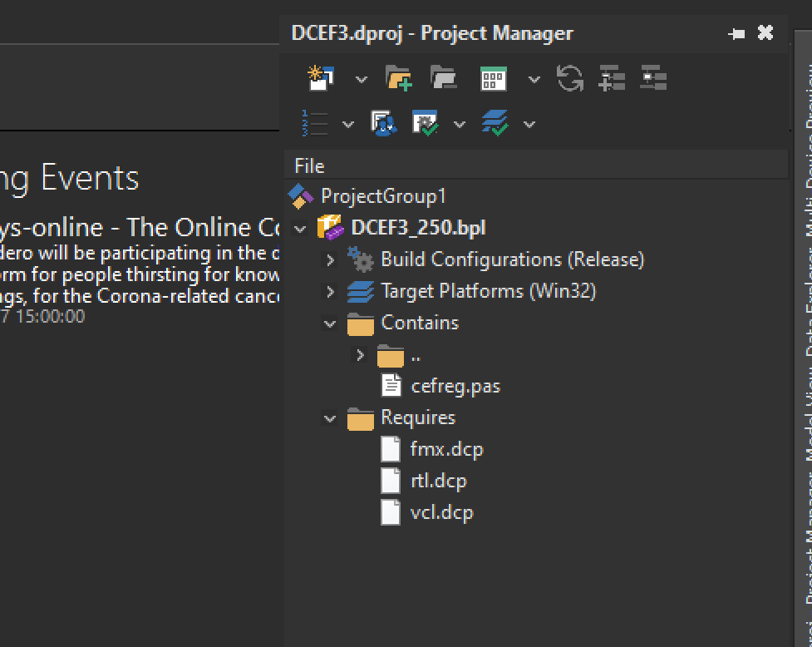Click the Build All layers icon with check

point(495,123)
